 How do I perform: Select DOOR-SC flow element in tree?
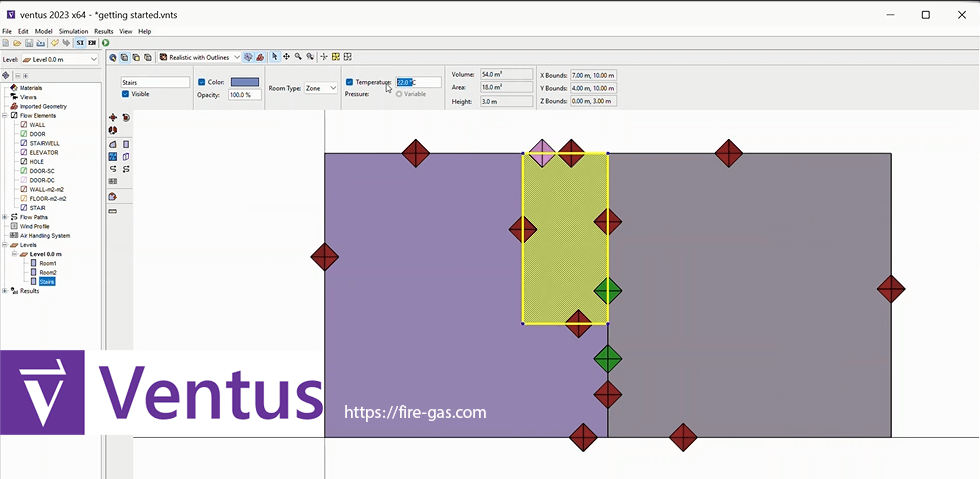pos(42,171)
